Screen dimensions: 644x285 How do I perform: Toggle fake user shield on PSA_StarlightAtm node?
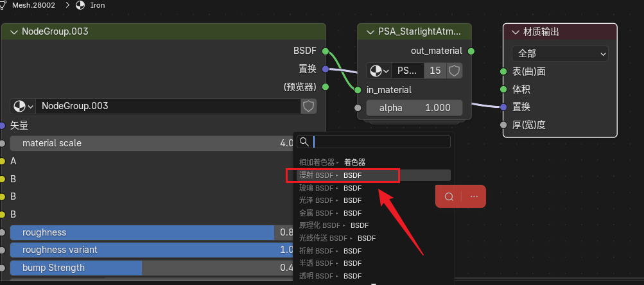(x=455, y=71)
